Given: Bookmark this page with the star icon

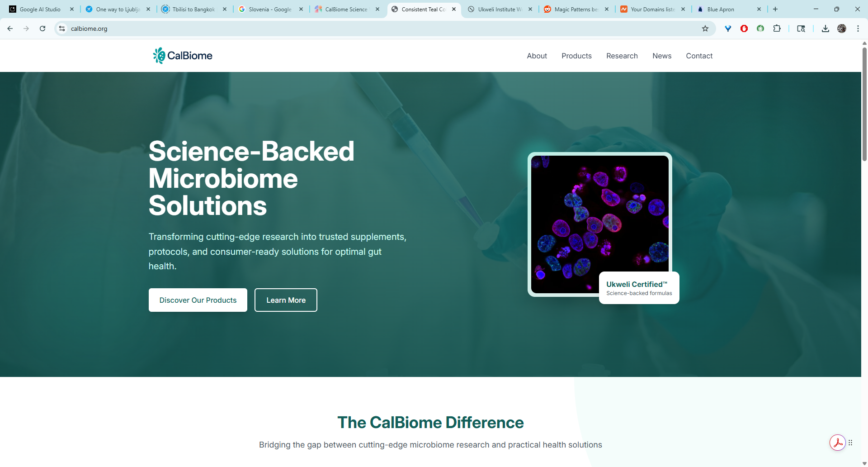Looking at the screenshot, I should pos(705,29).
